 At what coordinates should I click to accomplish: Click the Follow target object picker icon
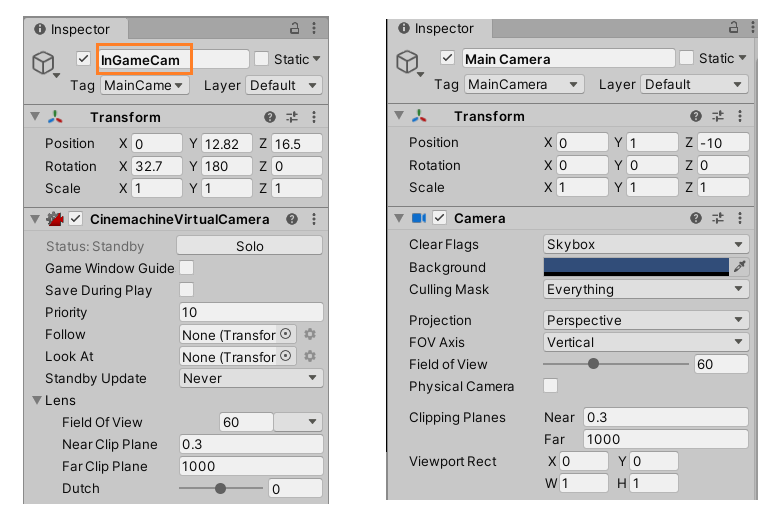pyautogui.click(x=286, y=334)
